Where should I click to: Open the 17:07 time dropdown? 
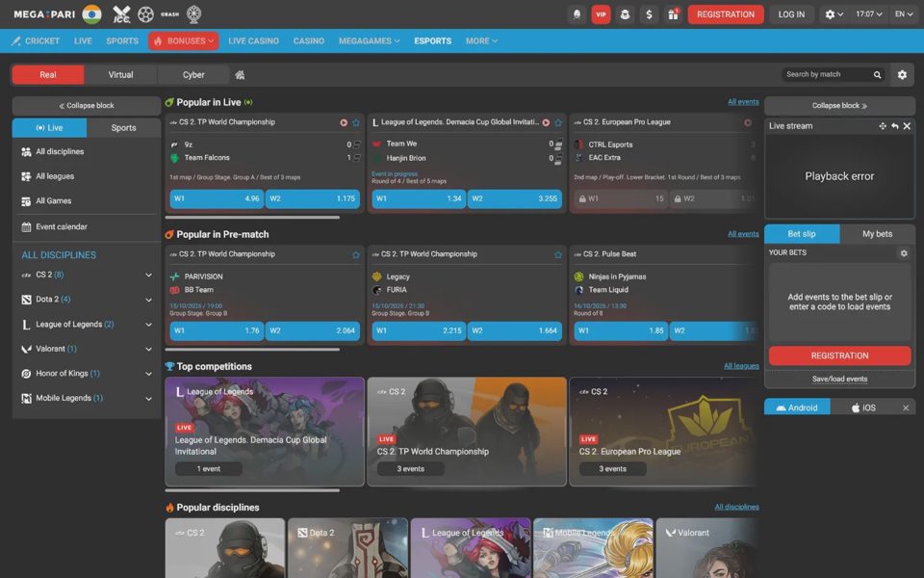868,14
